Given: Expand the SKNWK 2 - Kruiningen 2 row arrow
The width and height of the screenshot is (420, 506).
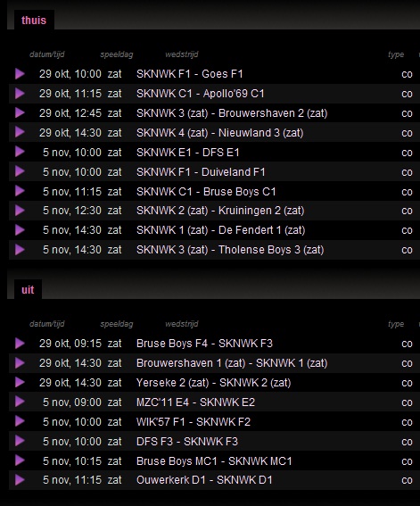Looking at the screenshot, I should (20, 211).
